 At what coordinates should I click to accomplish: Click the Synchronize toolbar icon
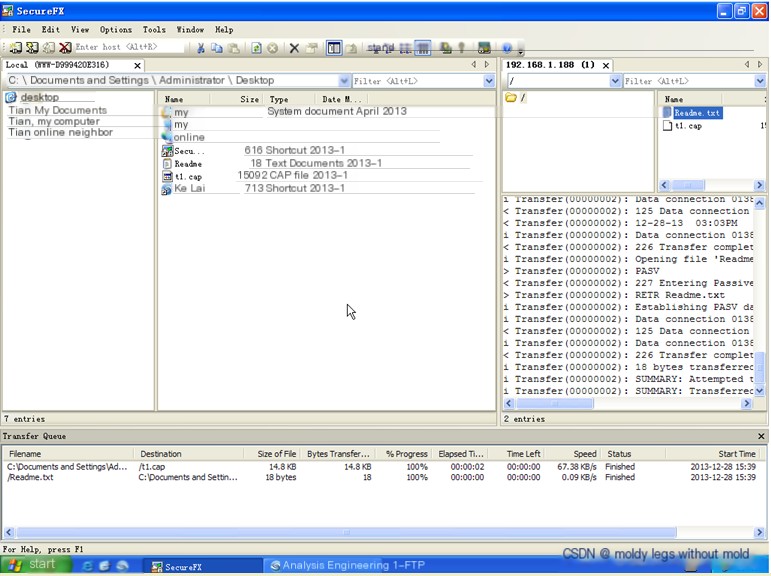(446, 48)
